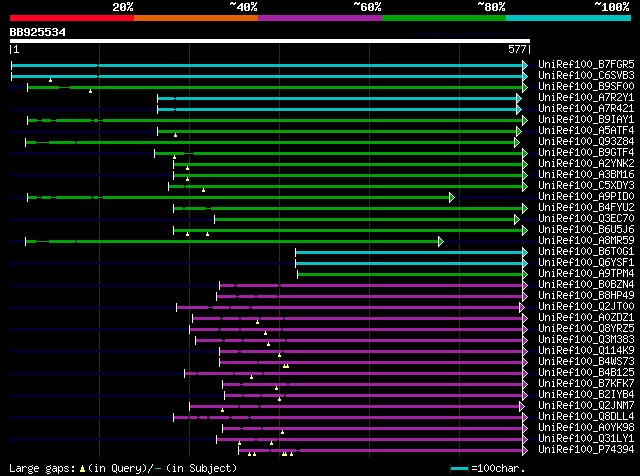Select the UniRef100_B9GTF4 label
This screenshot has width=640, height=476.
(x=586, y=153)
